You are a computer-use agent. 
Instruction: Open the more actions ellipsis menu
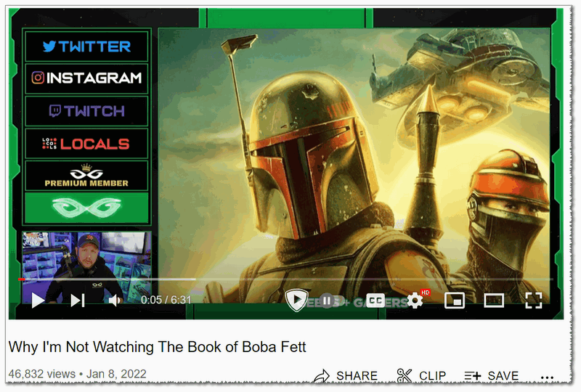[547, 377]
